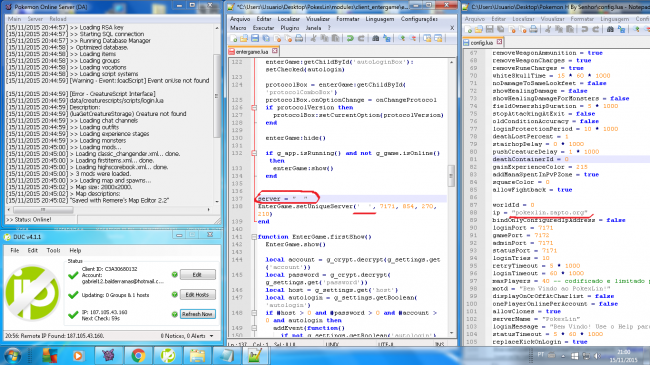The image size is (650, 365).
Task: Open Notepad++ from taskbar
Action: (x=255, y=356)
